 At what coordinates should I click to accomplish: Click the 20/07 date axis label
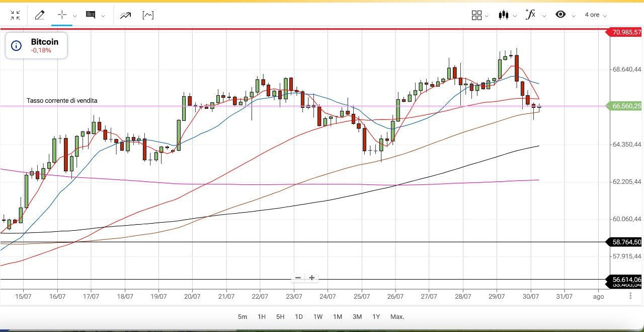pos(192,297)
